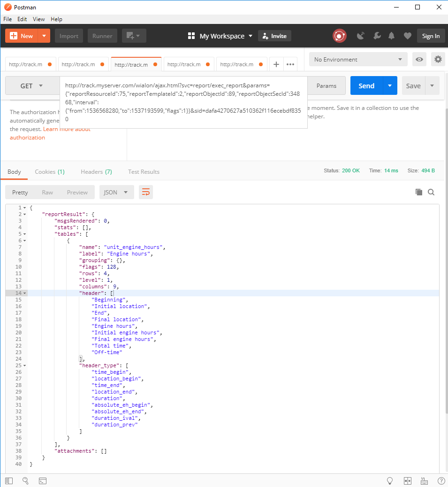This screenshot has height=487, width=448.
Task: Click the heart icon in header
Action: click(x=407, y=36)
